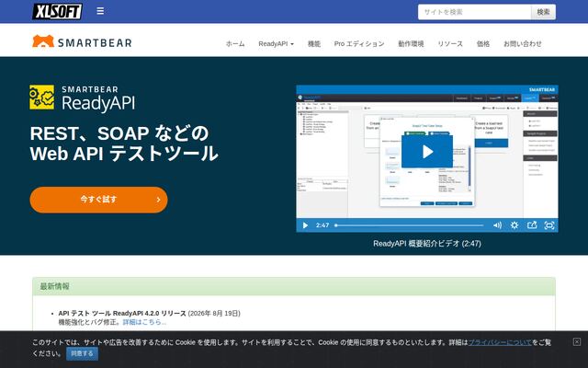Open video settings gear icon
This screenshot has width=588, height=368.
[514, 225]
